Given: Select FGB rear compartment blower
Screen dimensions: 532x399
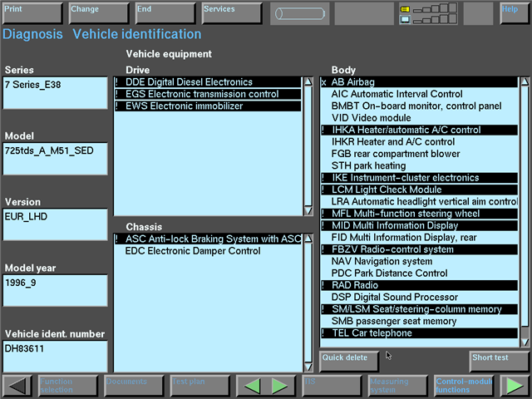Looking at the screenshot, I should (419, 154).
